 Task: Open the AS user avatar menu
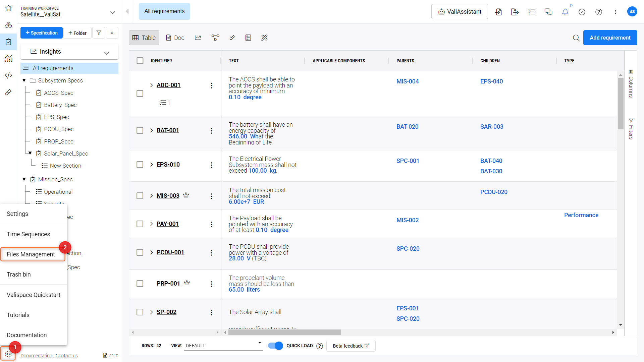pos(632,11)
